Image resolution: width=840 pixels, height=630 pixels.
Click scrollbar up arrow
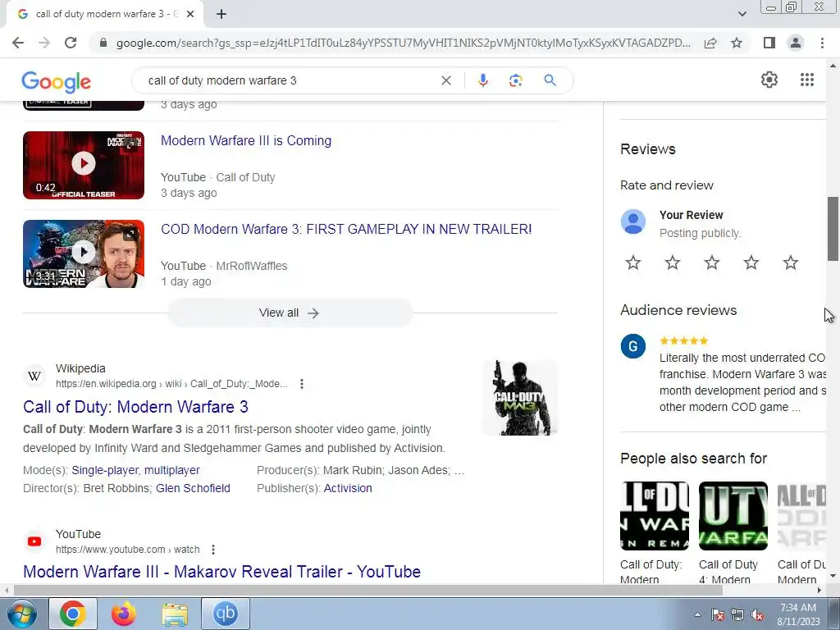833,66
